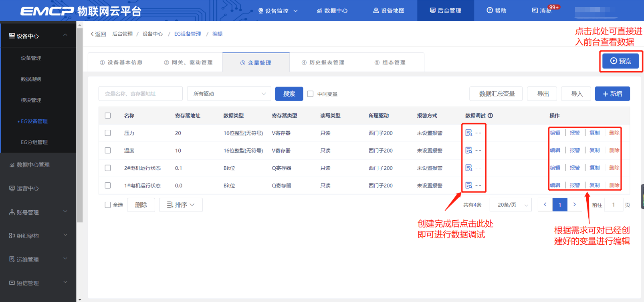This screenshot has height=302, width=644.
Task: Expand the 设备监控 header dropdown arrow
Action: [x=296, y=11]
